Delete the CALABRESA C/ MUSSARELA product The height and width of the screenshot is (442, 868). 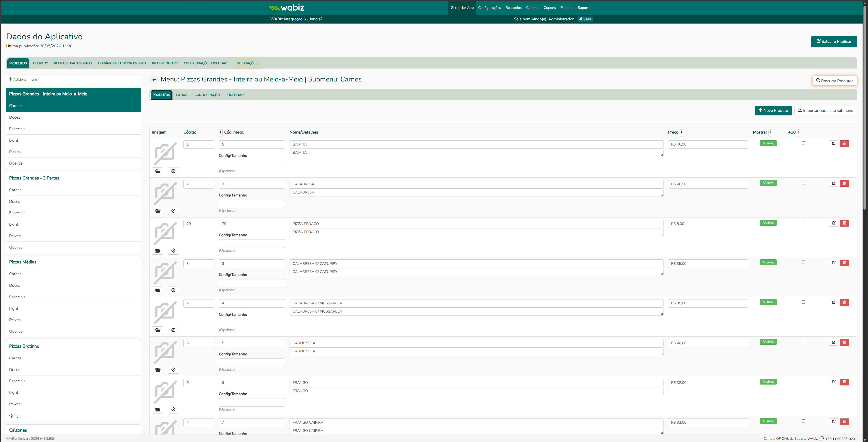click(844, 302)
